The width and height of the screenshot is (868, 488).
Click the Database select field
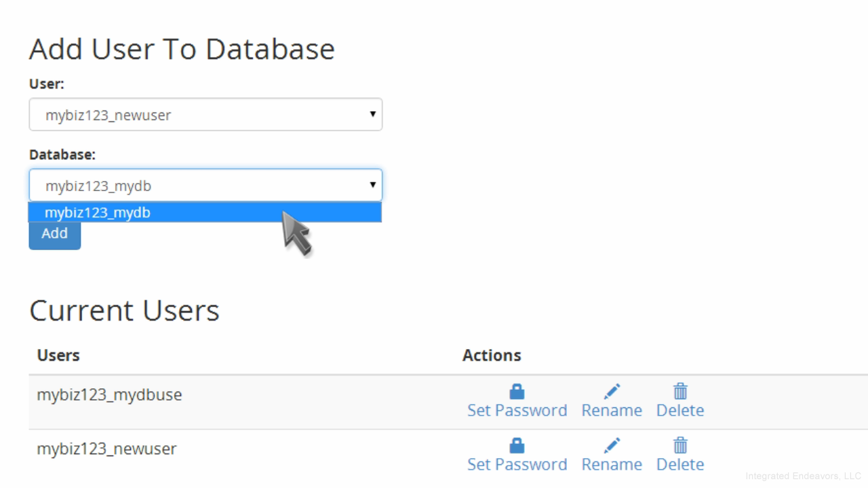tap(197, 185)
